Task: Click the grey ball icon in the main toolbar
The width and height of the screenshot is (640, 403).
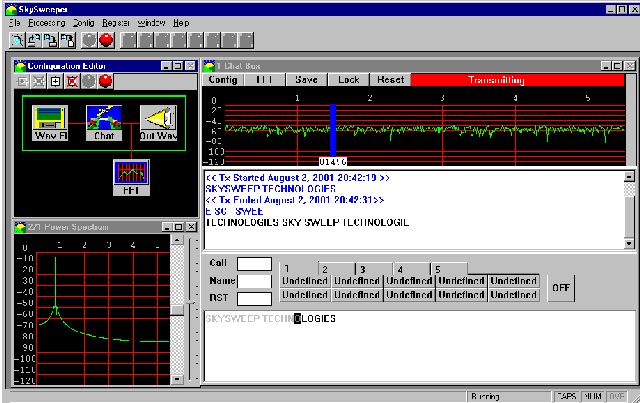Action: click(89, 40)
